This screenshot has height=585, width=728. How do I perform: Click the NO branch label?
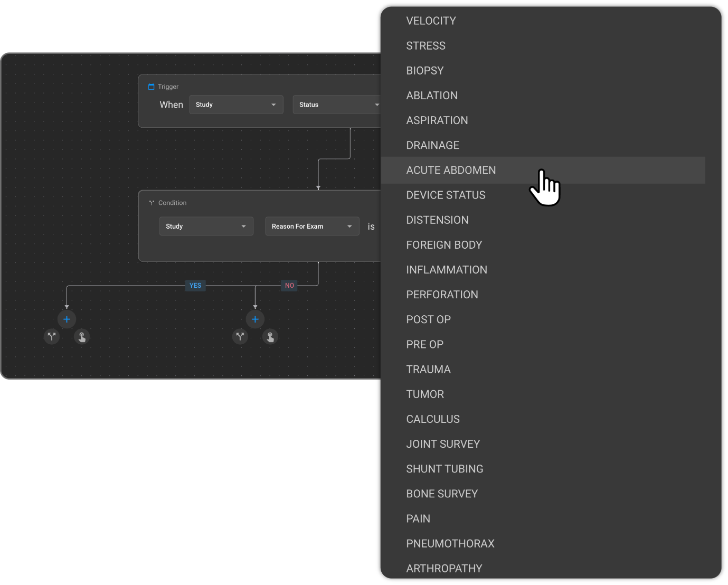coord(289,286)
